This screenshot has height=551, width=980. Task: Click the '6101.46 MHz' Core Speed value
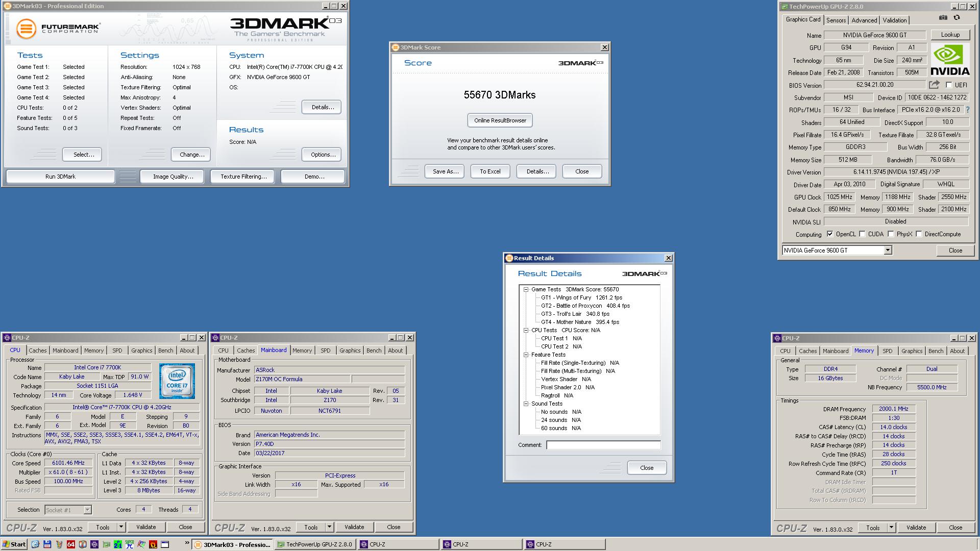pyautogui.click(x=68, y=463)
